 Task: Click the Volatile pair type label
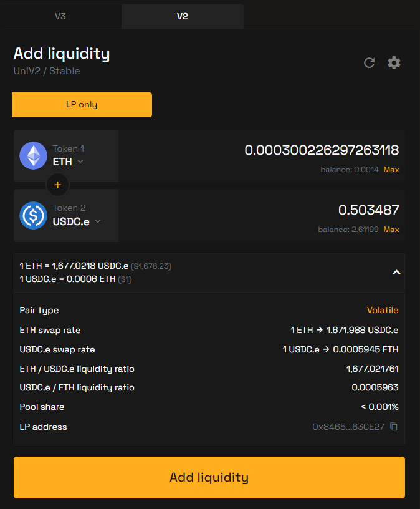383,310
